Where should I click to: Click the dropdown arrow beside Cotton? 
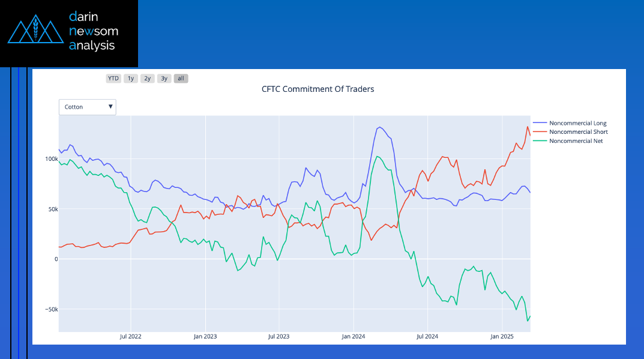pos(110,107)
